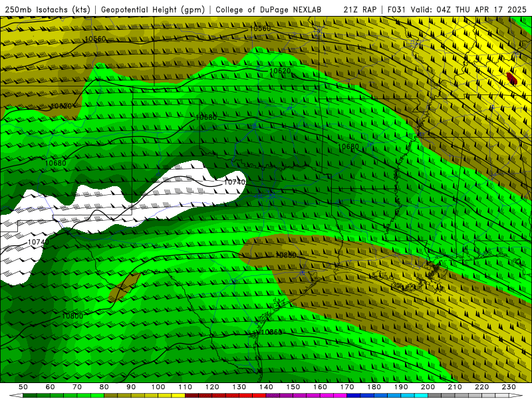Click the 220 label on color scale
This screenshot has width=532, height=399.
coord(481,387)
